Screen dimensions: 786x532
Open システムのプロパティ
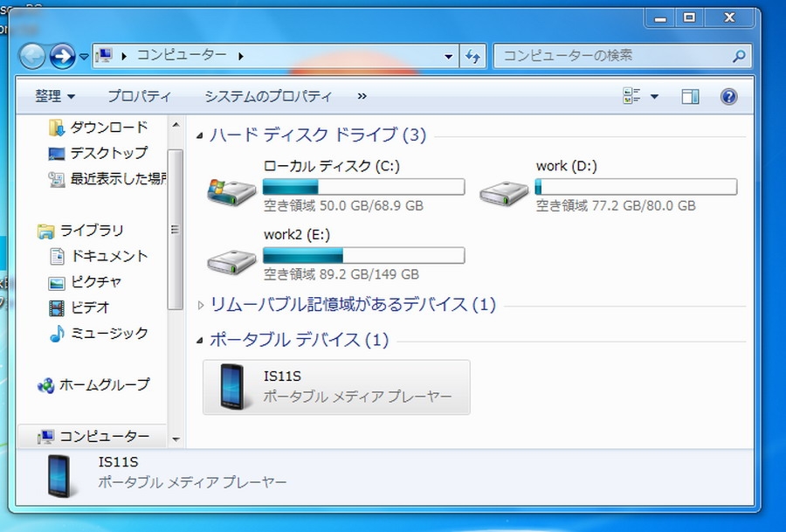point(268,96)
